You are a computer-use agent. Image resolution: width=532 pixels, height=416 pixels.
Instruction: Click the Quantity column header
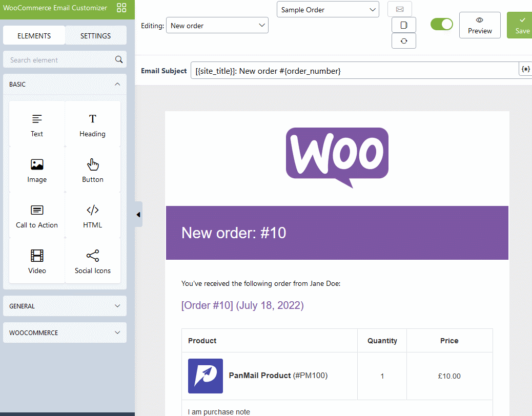click(x=382, y=341)
